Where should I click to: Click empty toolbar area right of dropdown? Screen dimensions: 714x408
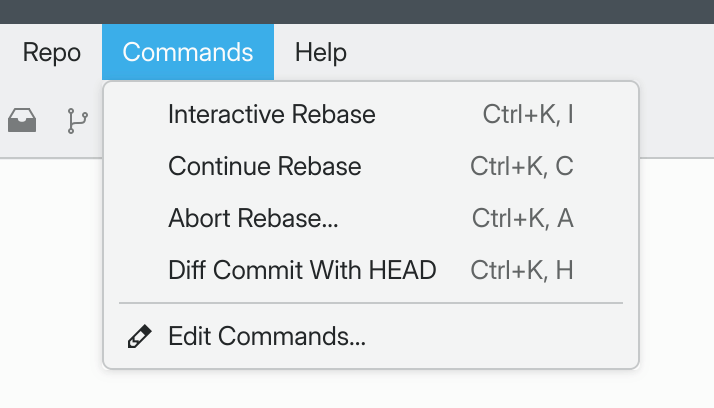tap(677, 119)
